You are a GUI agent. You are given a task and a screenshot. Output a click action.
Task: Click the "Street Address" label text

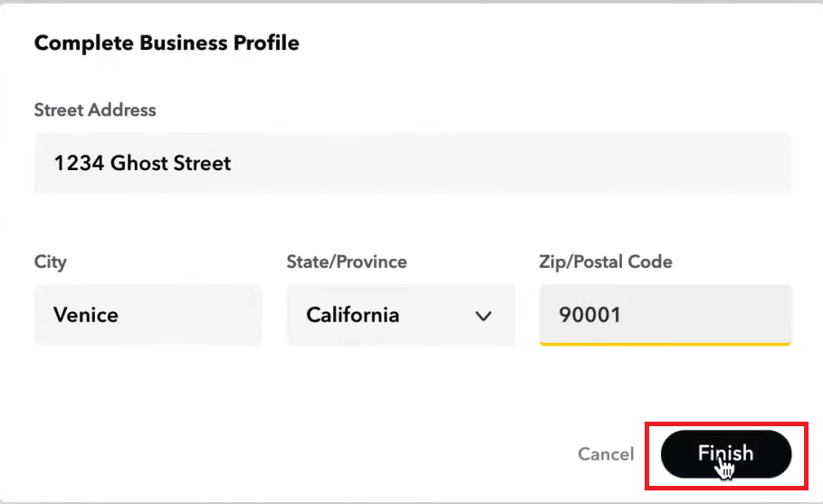[95, 110]
